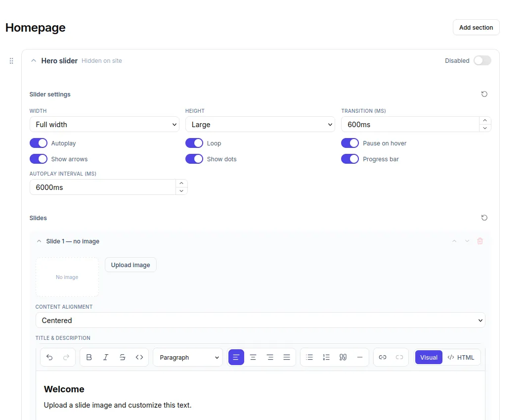Open the Content alignment dropdown showing Centered
This screenshot has height=420, width=525.
[260, 321]
